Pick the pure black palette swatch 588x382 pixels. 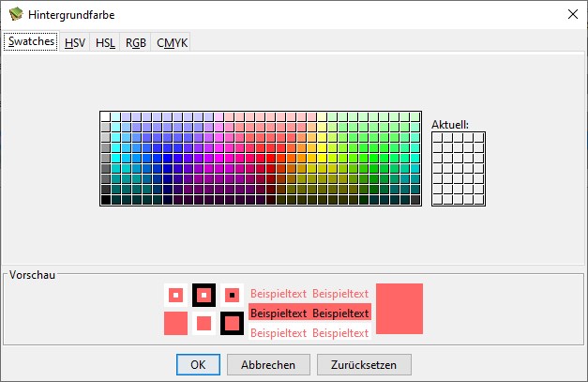click(x=106, y=200)
